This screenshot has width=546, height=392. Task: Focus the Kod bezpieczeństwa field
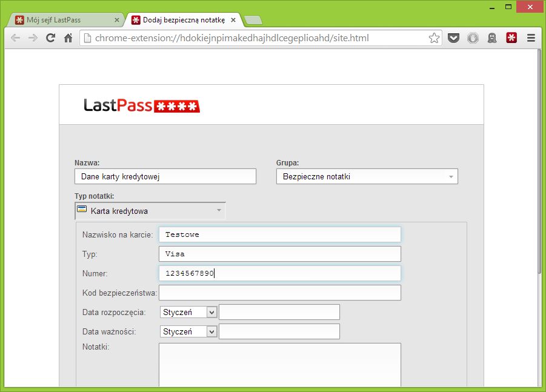point(280,293)
